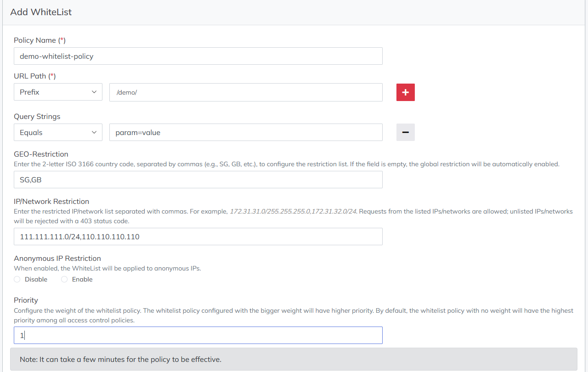Click the red plus button to add URL path
Screen dimensions: 588x372
406,92
